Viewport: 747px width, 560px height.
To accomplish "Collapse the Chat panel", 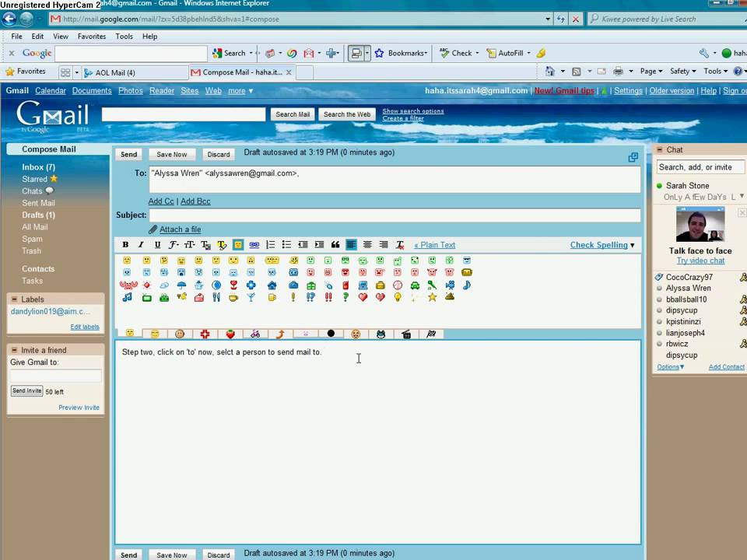I will pos(660,149).
